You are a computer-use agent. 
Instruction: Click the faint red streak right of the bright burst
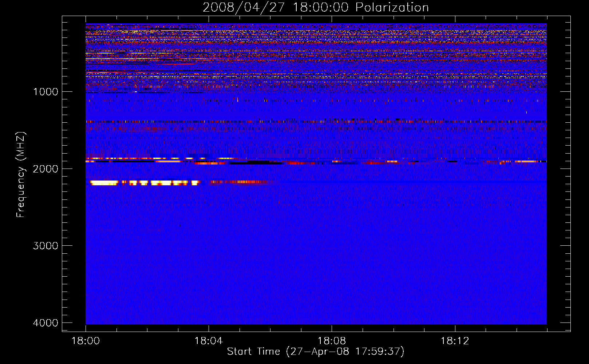238,182
